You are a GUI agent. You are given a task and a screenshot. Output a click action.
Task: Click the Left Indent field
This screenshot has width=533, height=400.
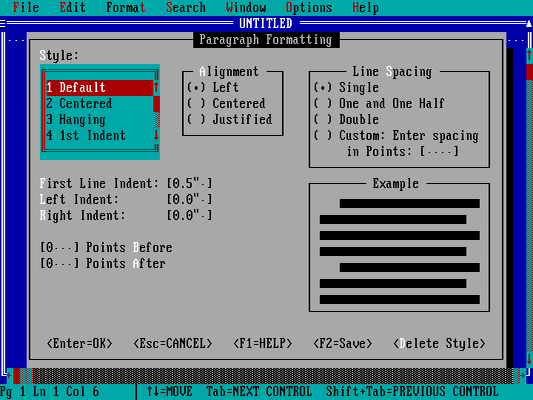click(189, 199)
